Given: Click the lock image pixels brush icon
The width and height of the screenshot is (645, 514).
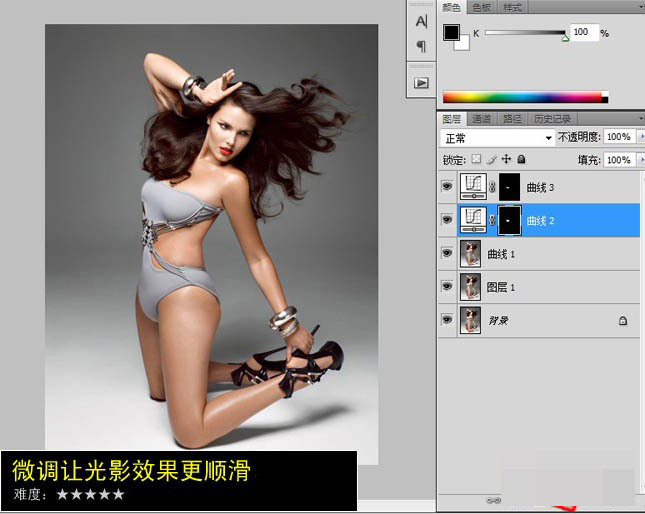Looking at the screenshot, I should (x=491, y=159).
